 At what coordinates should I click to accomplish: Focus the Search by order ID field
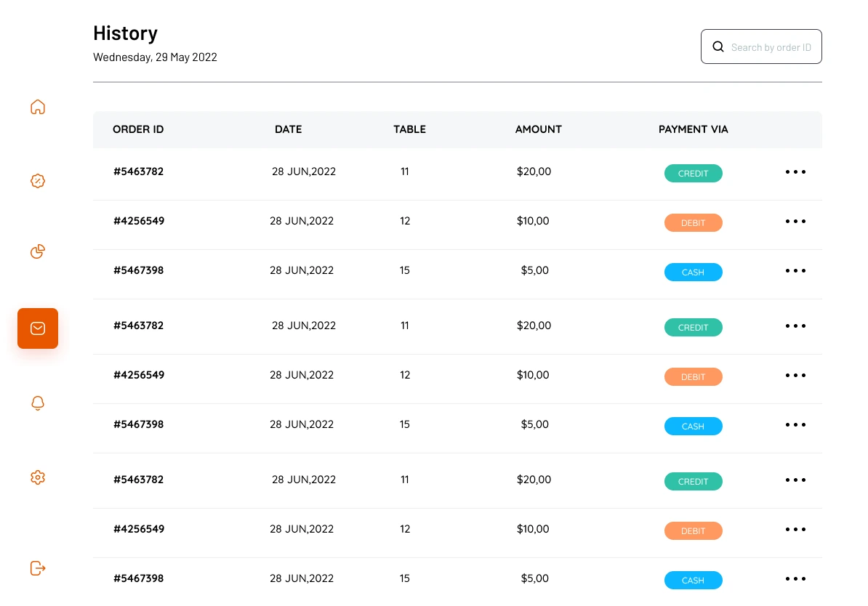pos(761,47)
